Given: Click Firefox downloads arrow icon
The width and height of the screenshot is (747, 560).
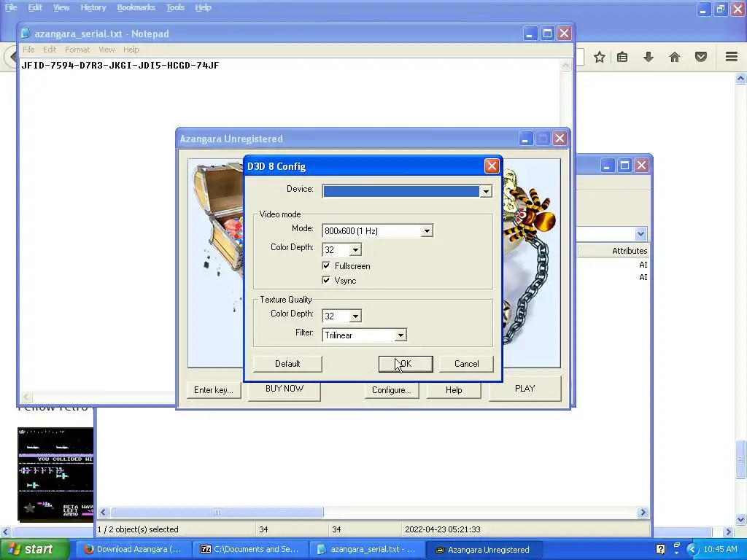Looking at the screenshot, I should point(649,57).
